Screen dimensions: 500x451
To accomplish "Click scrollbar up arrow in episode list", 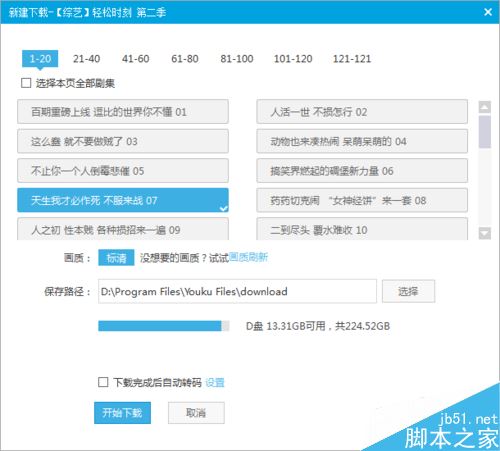I will [x=485, y=107].
